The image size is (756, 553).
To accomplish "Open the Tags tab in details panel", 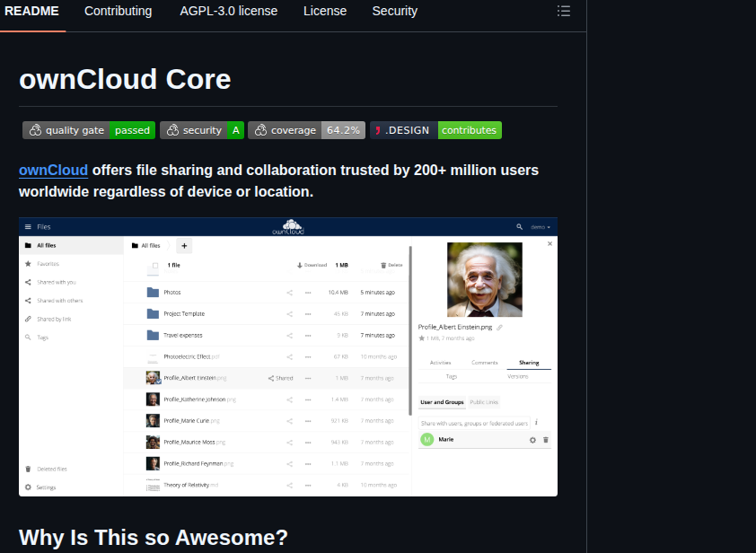I will [452, 376].
